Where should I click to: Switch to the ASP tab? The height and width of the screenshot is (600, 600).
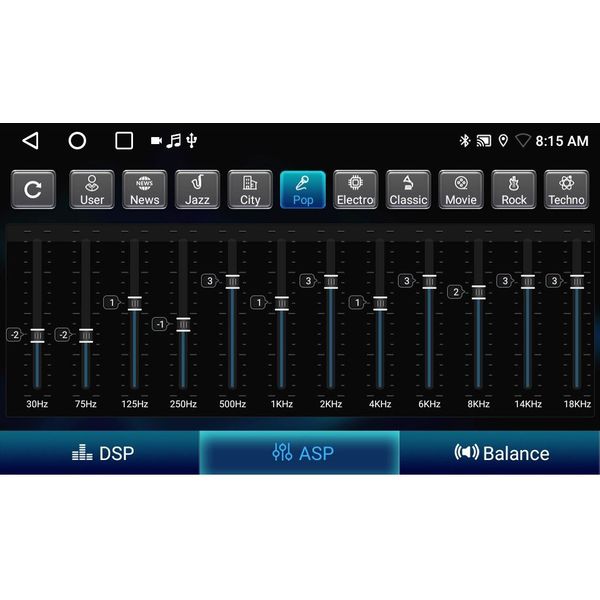299,453
